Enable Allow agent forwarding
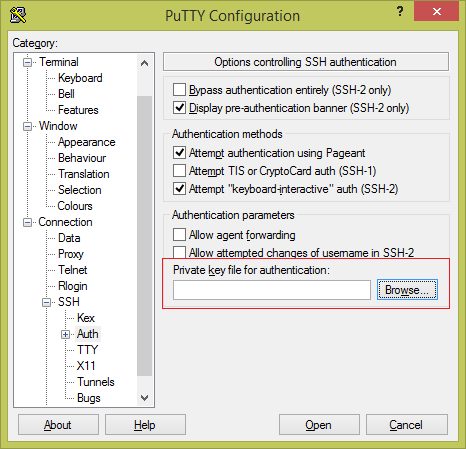 click(179, 234)
